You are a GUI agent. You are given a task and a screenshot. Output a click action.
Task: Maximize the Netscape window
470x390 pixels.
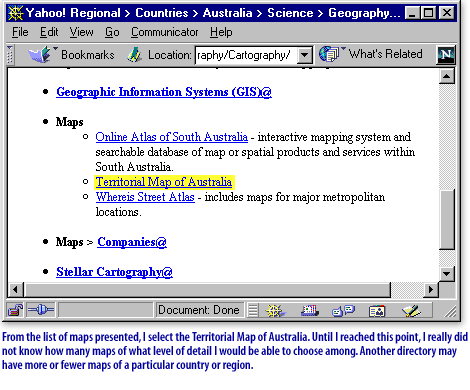point(428,13)
